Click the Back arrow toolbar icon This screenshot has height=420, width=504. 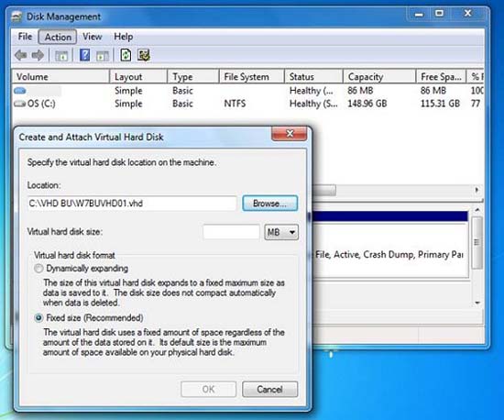click(20, 55)
